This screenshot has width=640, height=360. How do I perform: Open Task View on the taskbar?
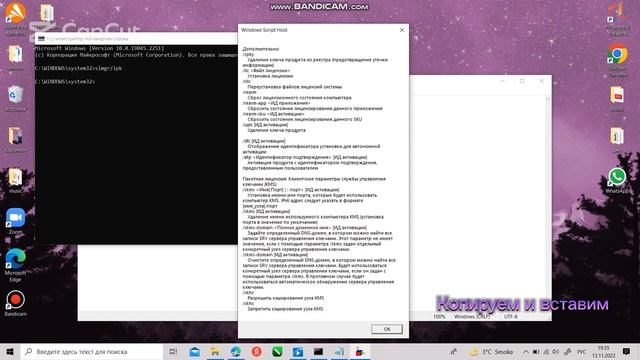click(173, 351)
